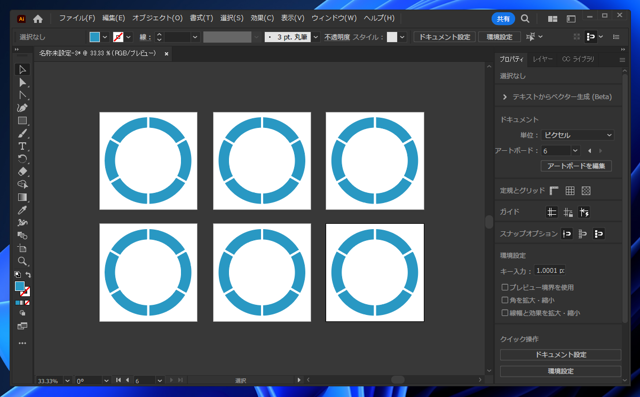Select the Paintbrush tool
This screenshot has width=640, height=397.
[x=22, y=133]
